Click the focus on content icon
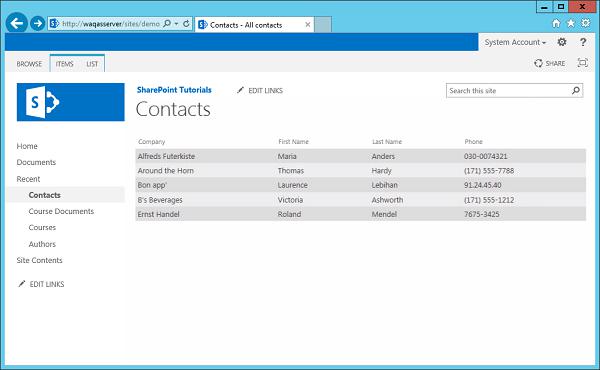 coord(582,63)
